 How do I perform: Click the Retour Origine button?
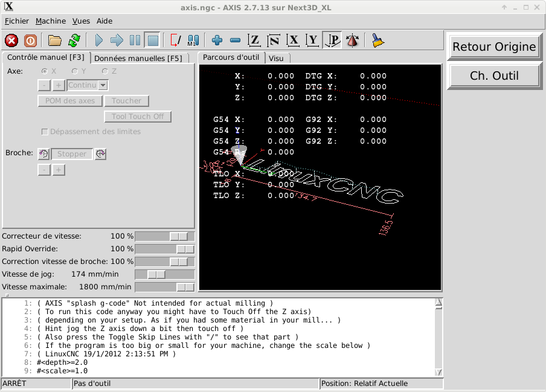pyautogui.click(x=494, y=47)
